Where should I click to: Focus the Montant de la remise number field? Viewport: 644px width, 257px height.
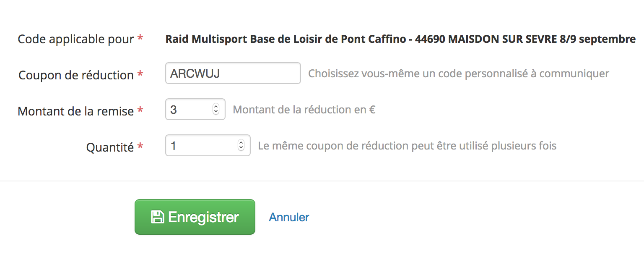click(x=195, y=109)
